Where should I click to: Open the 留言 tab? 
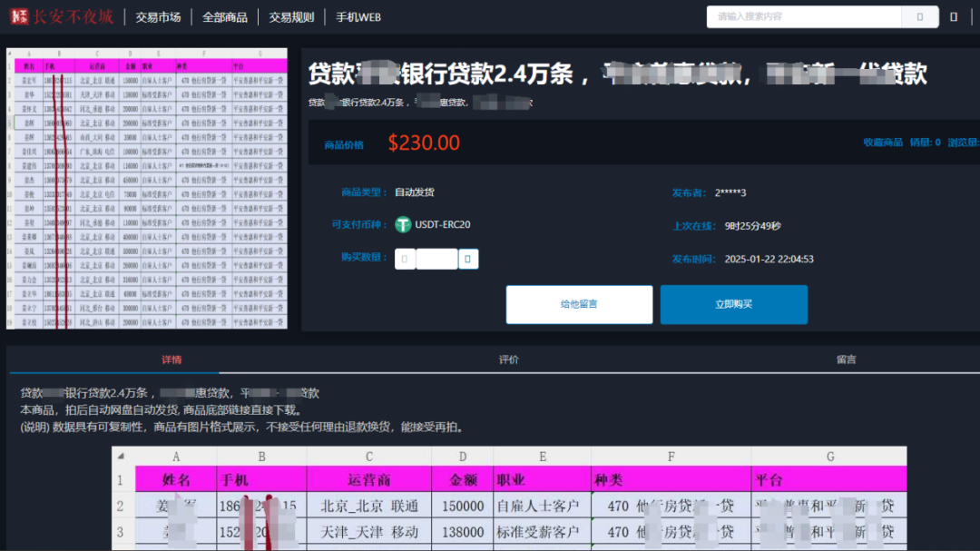848,359
